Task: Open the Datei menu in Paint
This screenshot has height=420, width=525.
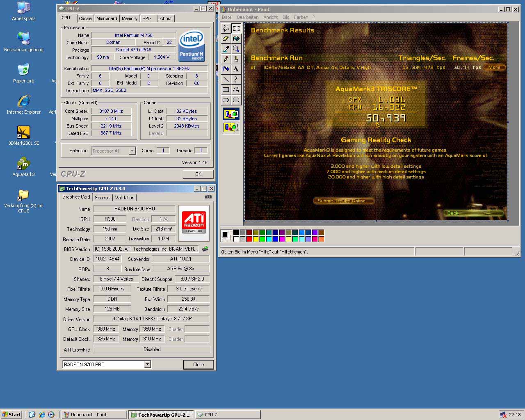Action: coord(227,17)
